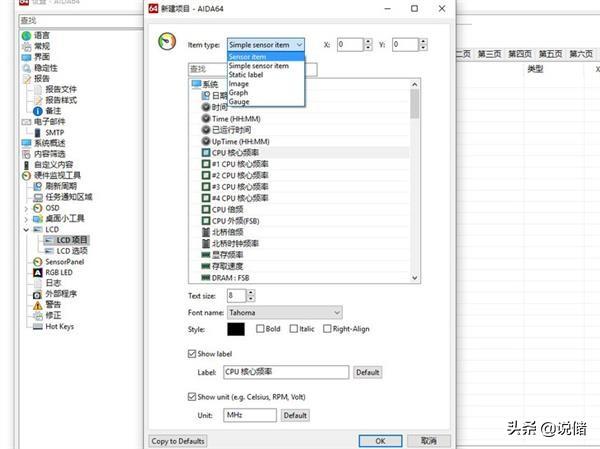Click the Y position spinner arrows
The image size is (600, 449).
[x=423, y=45]
